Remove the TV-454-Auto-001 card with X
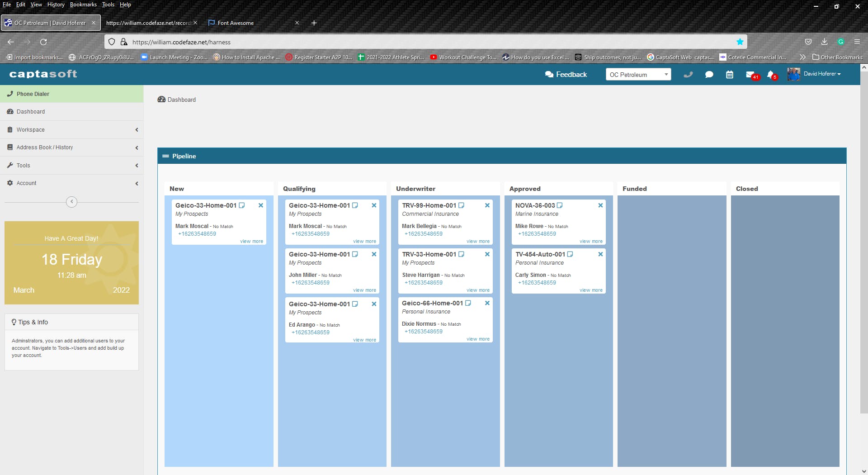This screenshot has width=868, height=475. tap(600, 254)
